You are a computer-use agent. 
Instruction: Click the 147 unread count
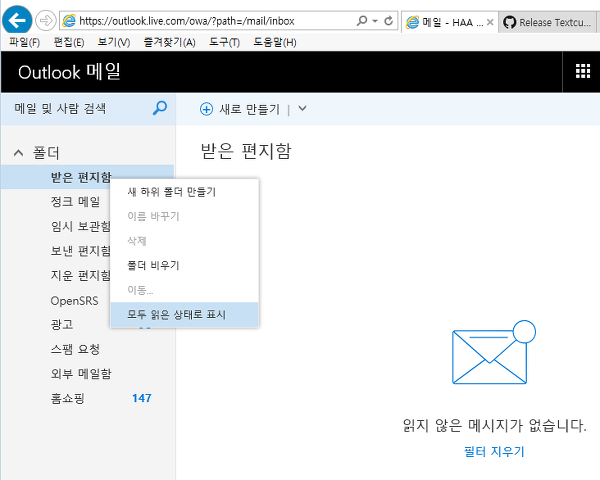(142, 398)
